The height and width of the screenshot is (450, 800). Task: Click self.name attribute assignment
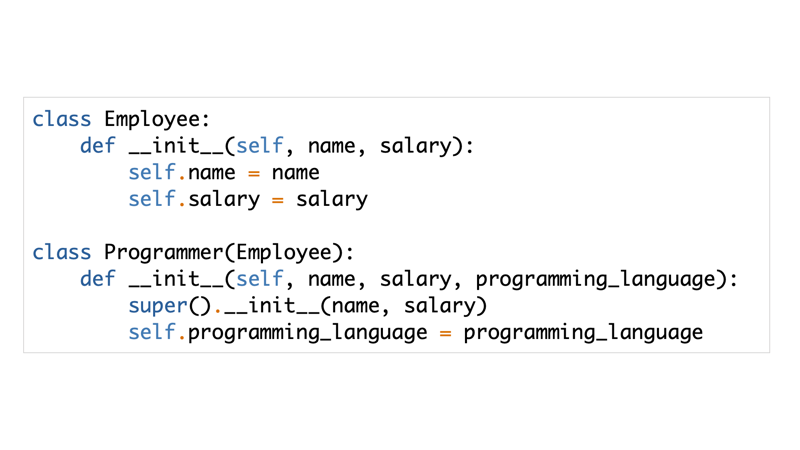[182, 172]
